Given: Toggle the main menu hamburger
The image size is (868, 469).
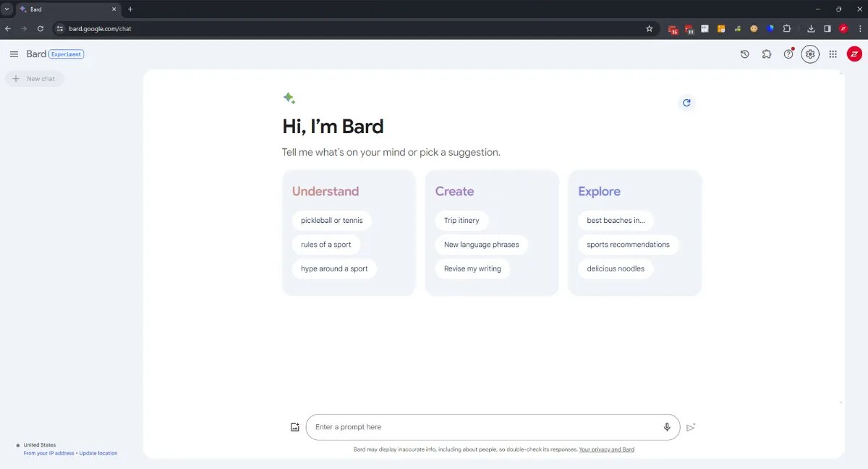Looking at the screenshot, I should (14, 54).
